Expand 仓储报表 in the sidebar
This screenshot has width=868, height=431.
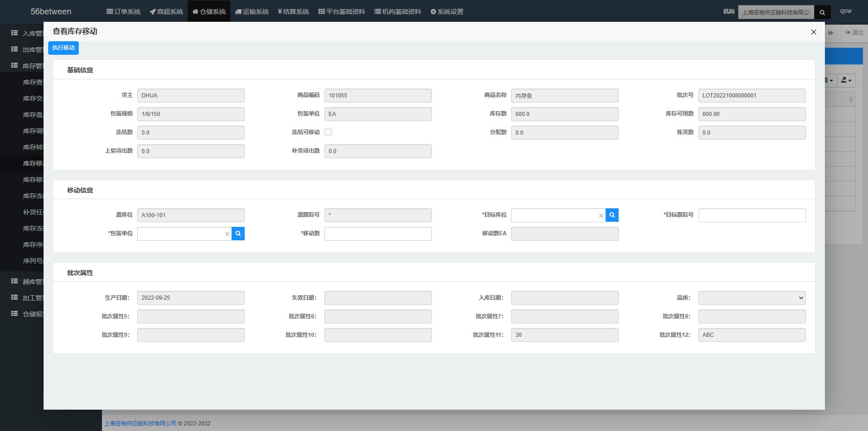pos(22,314)
